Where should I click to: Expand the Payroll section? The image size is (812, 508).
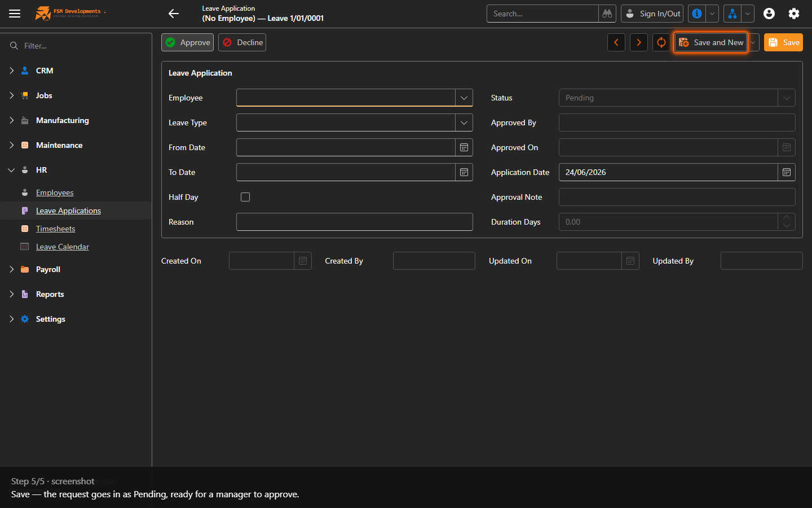(11, 269)
